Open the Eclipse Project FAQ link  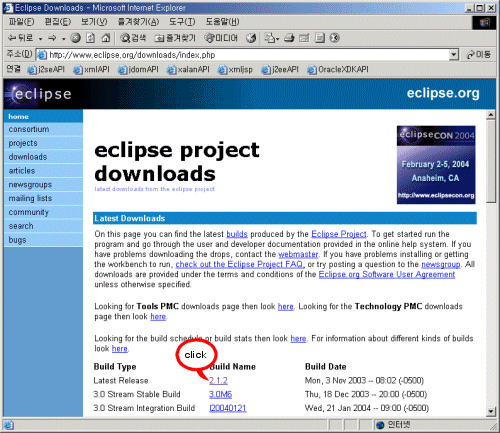coord(240,264)
